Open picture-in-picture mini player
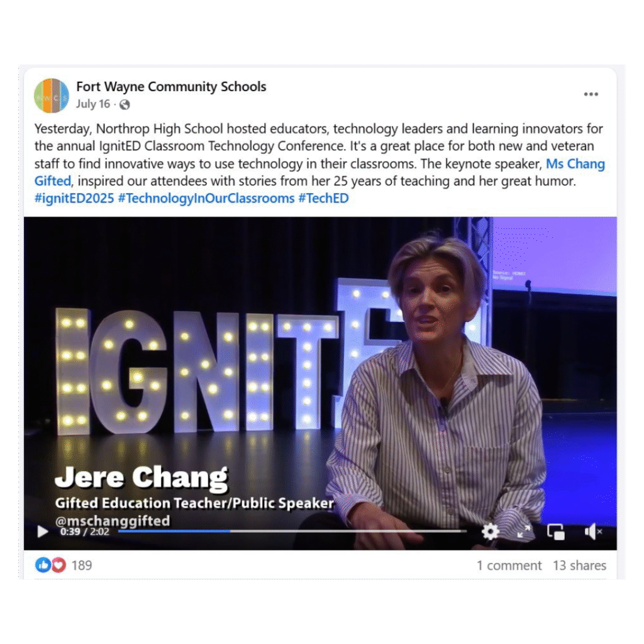The width and height of the screenshot is (644, 644). pyautogui.click(x=556, y=532)
